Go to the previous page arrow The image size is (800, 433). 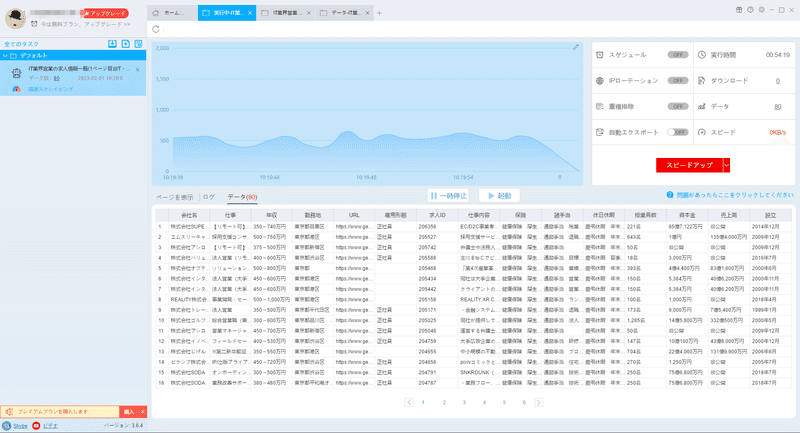pyautogui.click(x=409, y=402)
